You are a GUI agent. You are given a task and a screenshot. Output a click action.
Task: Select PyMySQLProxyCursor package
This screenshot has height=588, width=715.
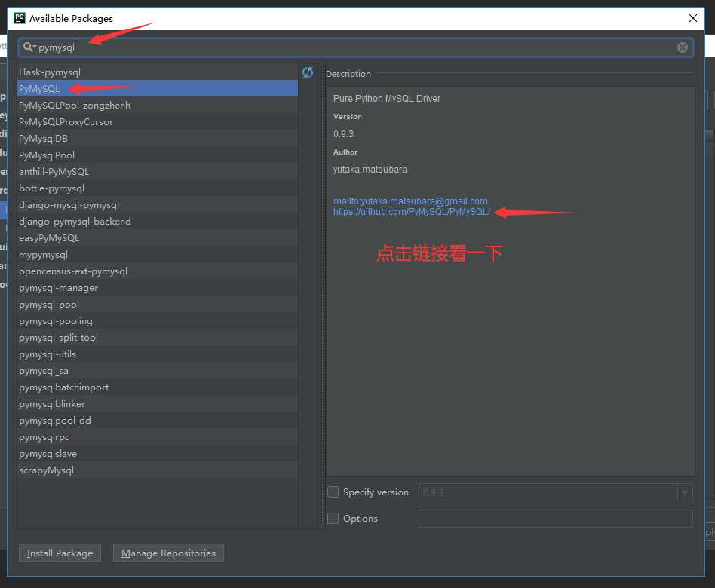pyautogui.click(x=158, y=121)
